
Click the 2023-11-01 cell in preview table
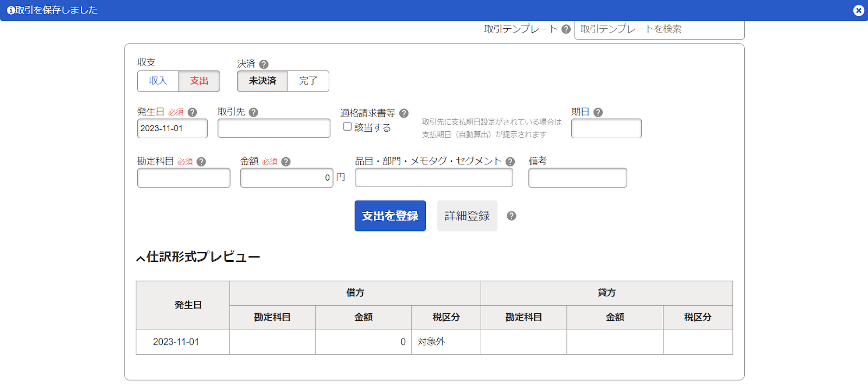click(x=183, y=342)
